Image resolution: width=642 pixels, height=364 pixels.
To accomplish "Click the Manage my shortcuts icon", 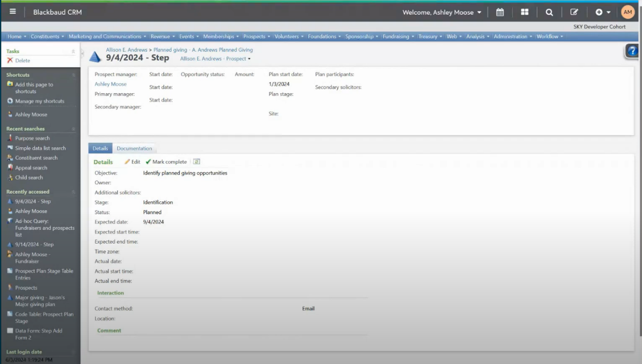I will pyautogui.click(x=10, y=101).
